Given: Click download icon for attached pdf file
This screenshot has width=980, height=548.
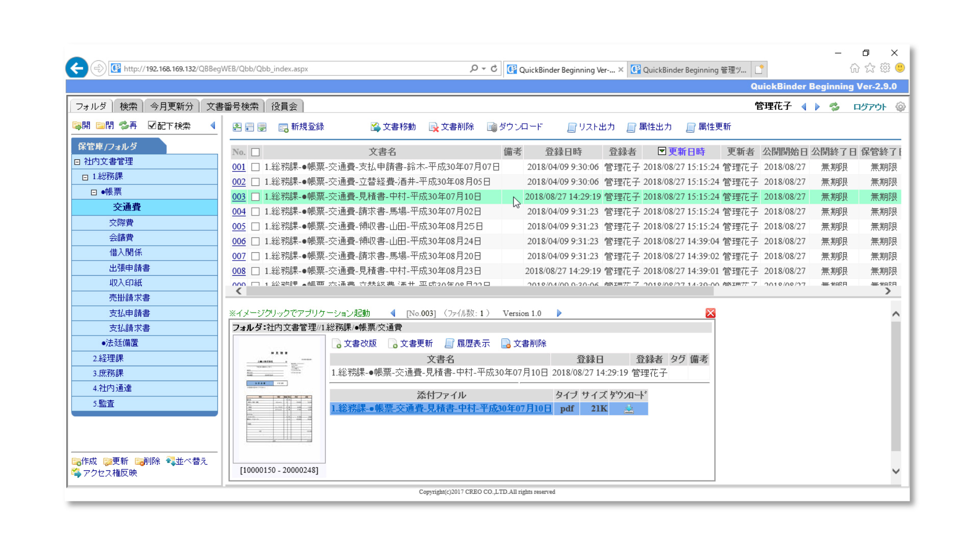Looking at the screenshot, I should (629, 409).
